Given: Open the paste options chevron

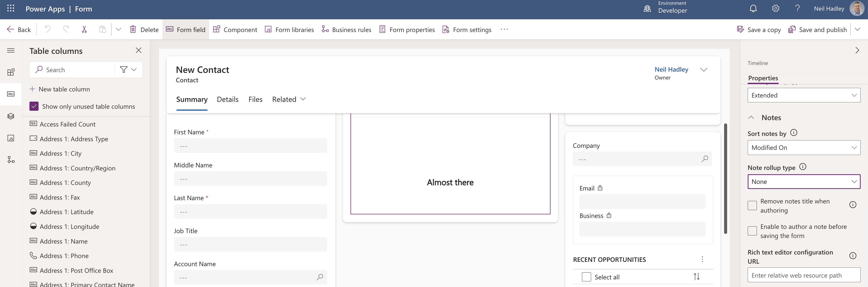Looking at the screenshot, I should (x=118, y=29).
